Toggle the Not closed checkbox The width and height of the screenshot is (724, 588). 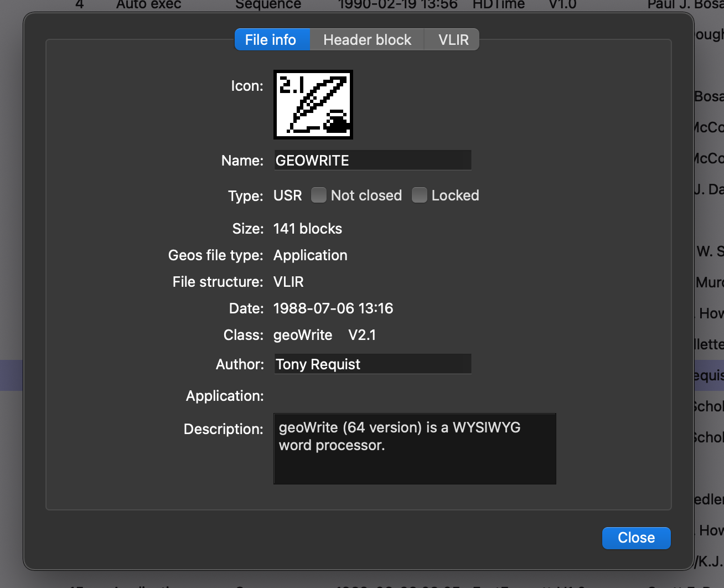point(319,195)
